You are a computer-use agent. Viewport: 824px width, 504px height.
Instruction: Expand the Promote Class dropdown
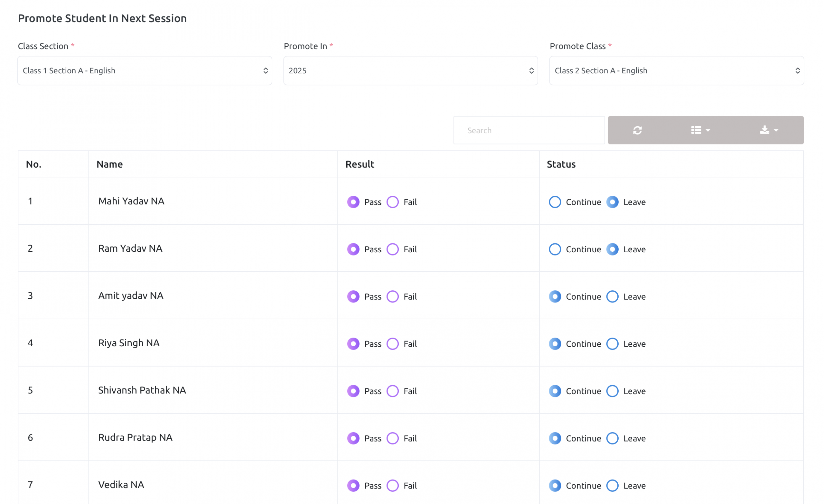676,70
